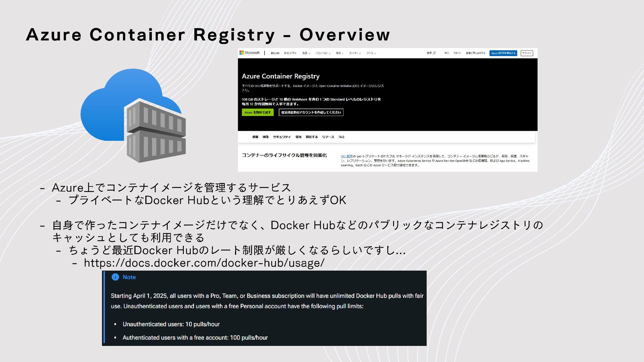Click the サインイン button
644x362 pixels.
527,53
